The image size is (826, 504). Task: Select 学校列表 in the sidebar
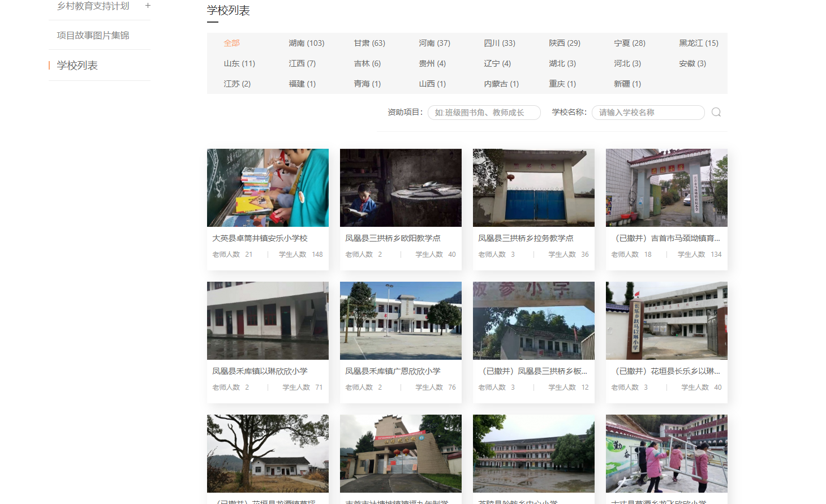pos(78,66)
